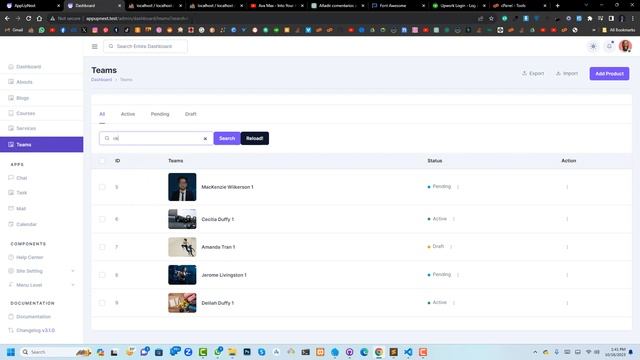Open action menu for Jerome Livingston 1
This screenshot has height=360, width=640.
point(567,275)
